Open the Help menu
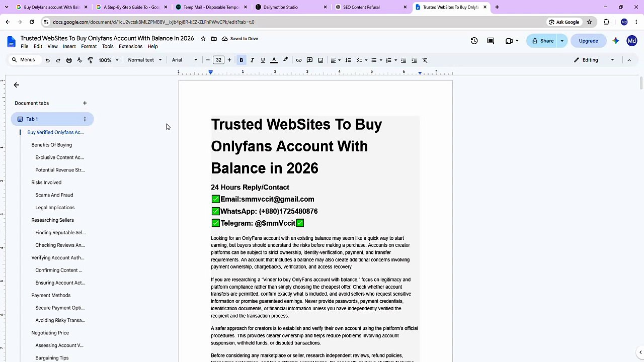Viewport: 644px width, 362px height. coord(152,47)
